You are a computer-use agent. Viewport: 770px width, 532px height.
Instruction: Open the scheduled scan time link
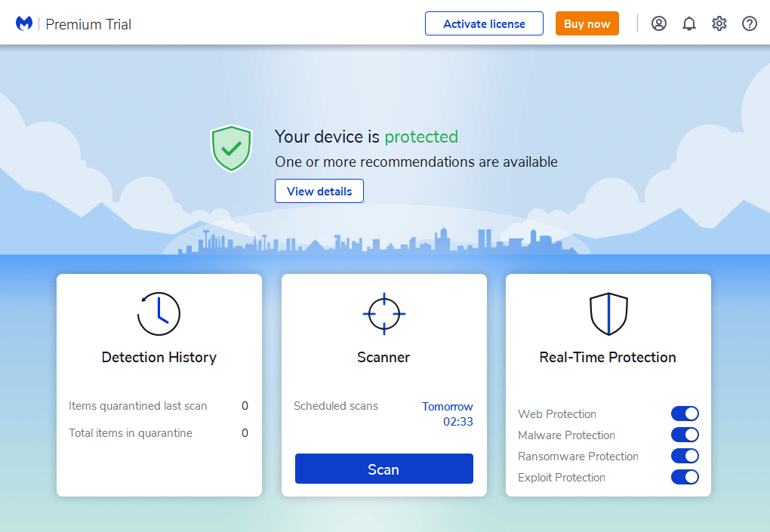tap(448, 414)
